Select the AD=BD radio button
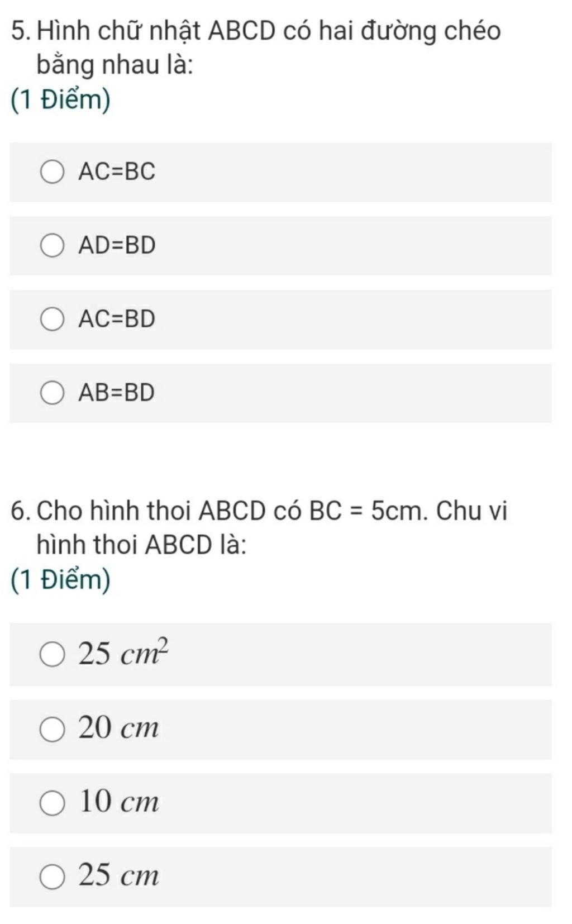The image size is (572, 924). point(52,245)
